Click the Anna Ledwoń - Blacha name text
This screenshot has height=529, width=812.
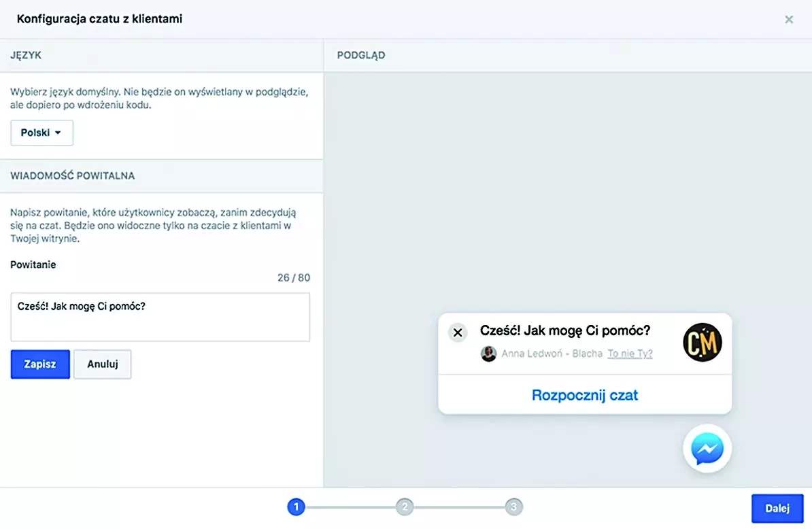click(x=552, y=354)
